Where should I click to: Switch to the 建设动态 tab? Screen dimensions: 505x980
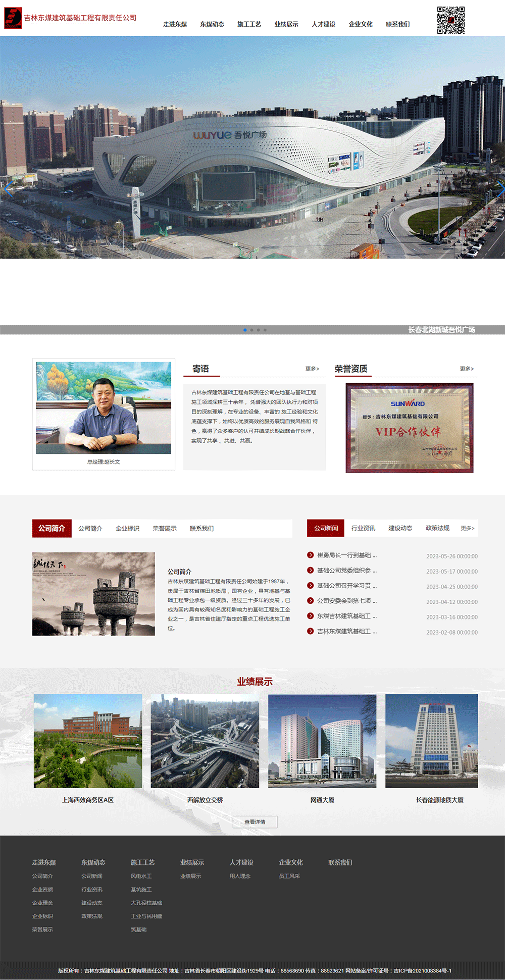tap(400, 528)
